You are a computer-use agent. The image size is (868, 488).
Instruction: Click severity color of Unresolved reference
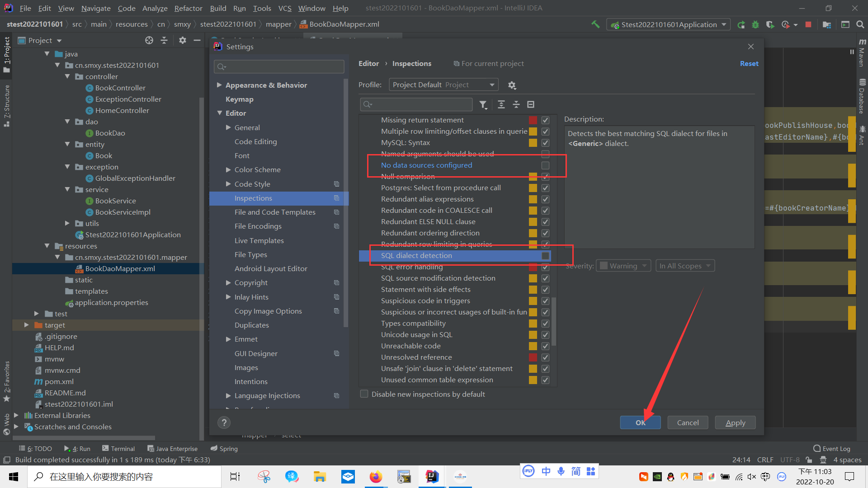click(533, 357)
